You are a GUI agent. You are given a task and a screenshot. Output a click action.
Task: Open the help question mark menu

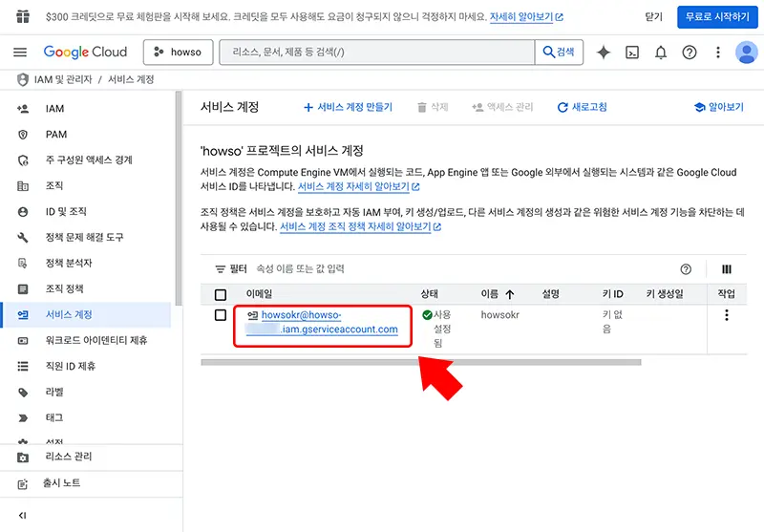coord(690,53)
